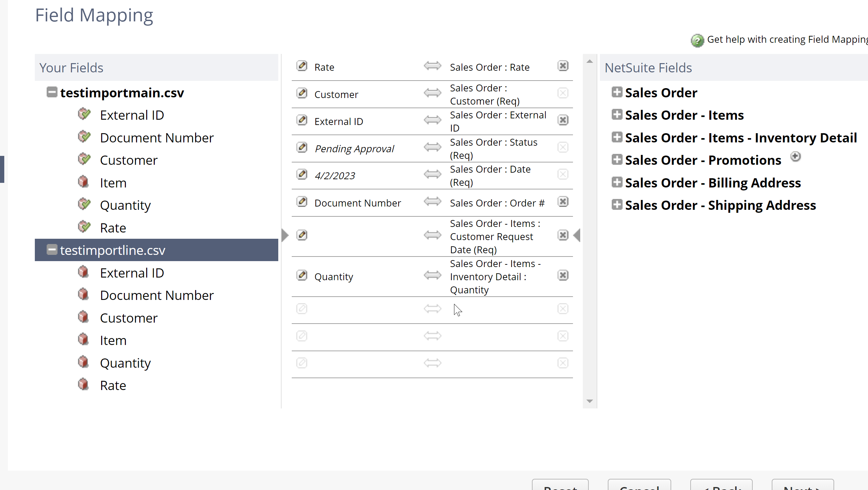
Task: Expand the Sales Order - Shipping Address node
Action: point(617,205)
